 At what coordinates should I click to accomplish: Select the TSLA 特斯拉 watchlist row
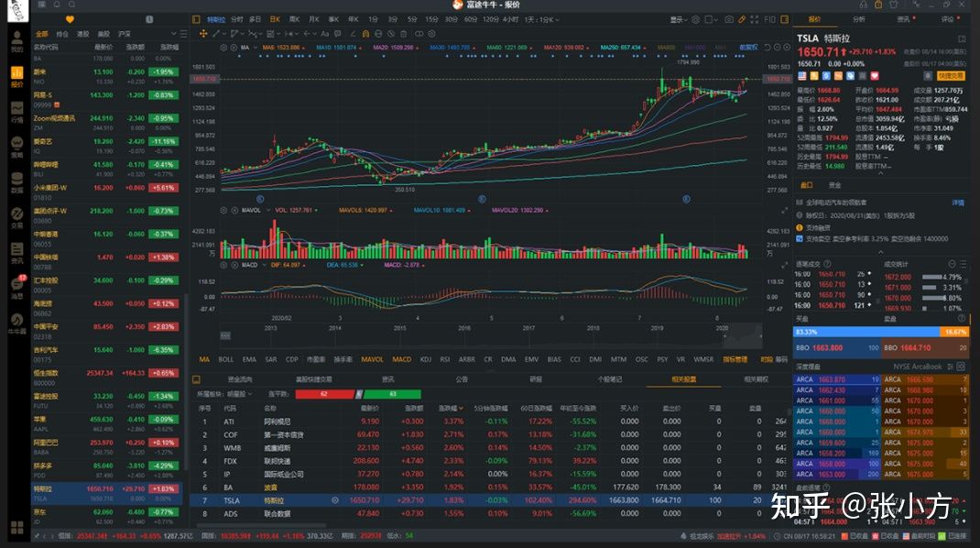click(107, 494)
